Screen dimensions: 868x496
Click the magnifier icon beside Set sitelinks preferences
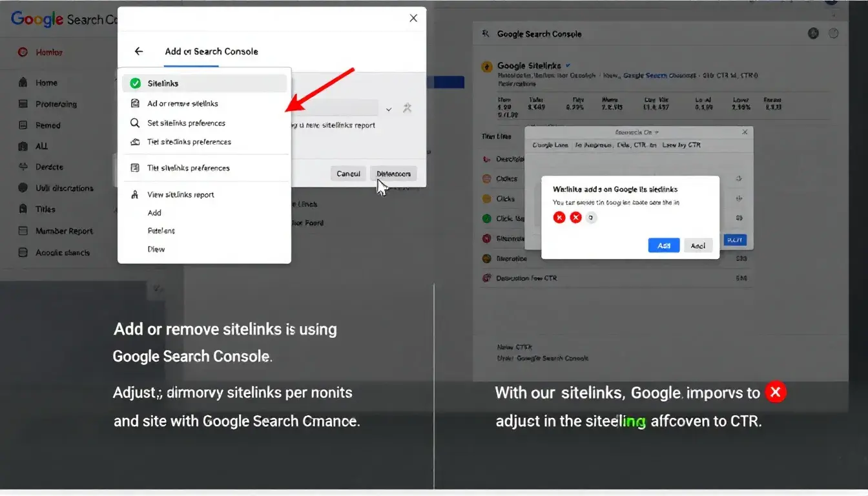click(135, 123)
